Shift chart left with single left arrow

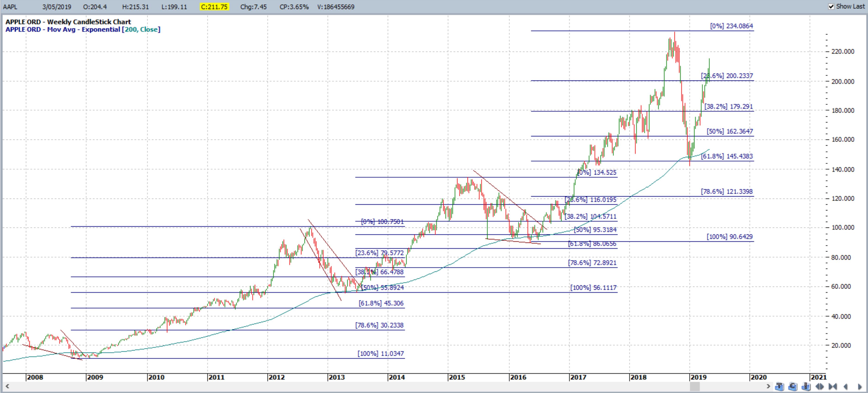pos(845,387)
